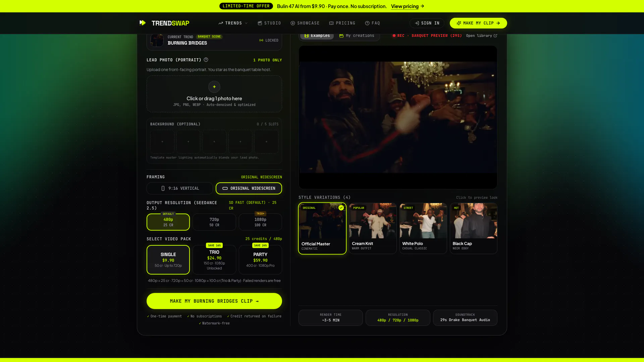The width and height of the screenshot is (644, 362).
Task: Click the 480p / 720p / 1080p resolution info
Action: click(398, 318)
